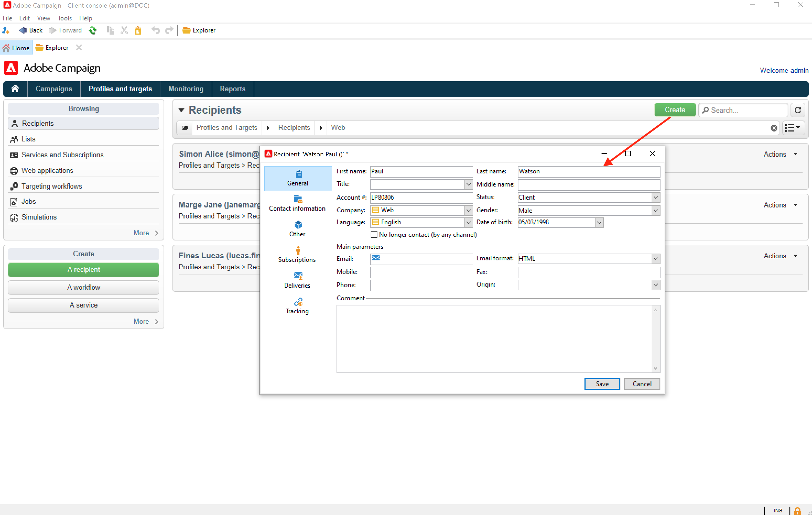
Task: Select the Subscriptions section icon
Action: click(x=298, y=250)
